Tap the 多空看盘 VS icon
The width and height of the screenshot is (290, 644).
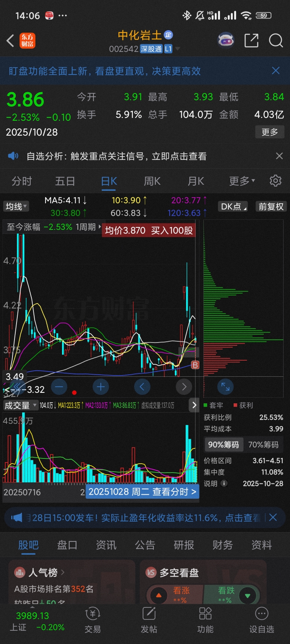coord(151,572)
